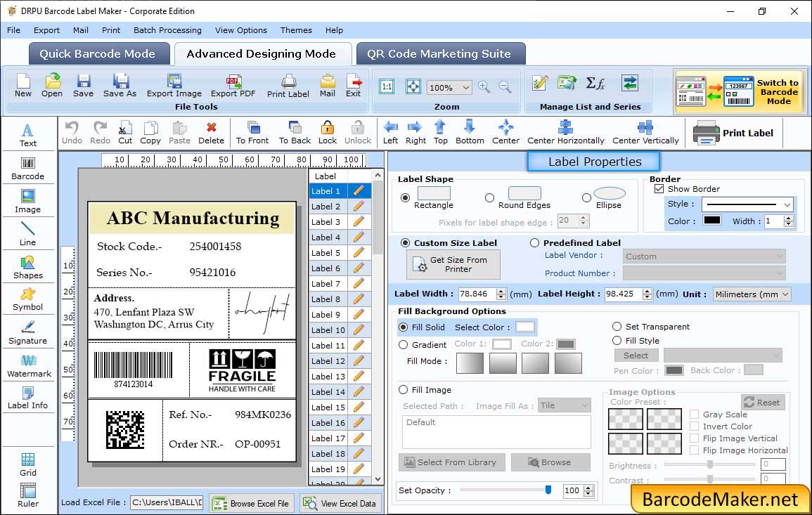Toggle the Ruler icon
Image resolution: width=812 pixels, height=515 pixels.
pyautogui.click(x=28, y=495)
